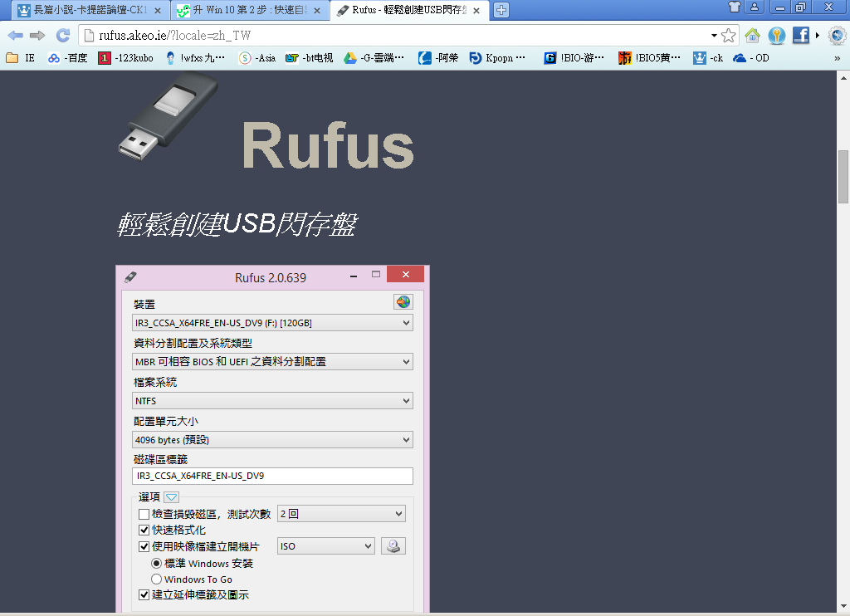The image size is (850, 616).
Task: Select the Rufus - 輕鬆創建USB閃存盤 tab
Action: coord(409,10)
